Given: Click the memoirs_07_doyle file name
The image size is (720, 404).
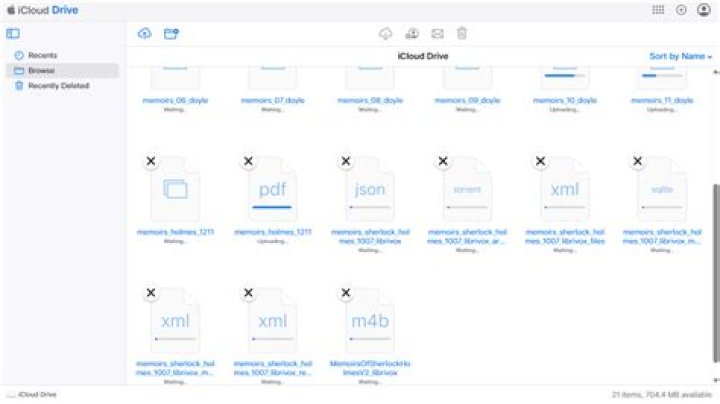Looking at the screenshot, I should coord(272,101).
